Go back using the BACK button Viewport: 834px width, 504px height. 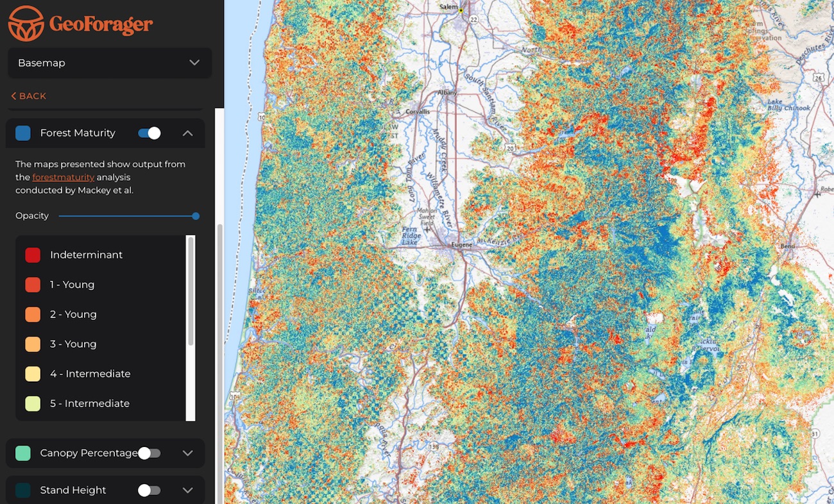(x=29, y=96)
